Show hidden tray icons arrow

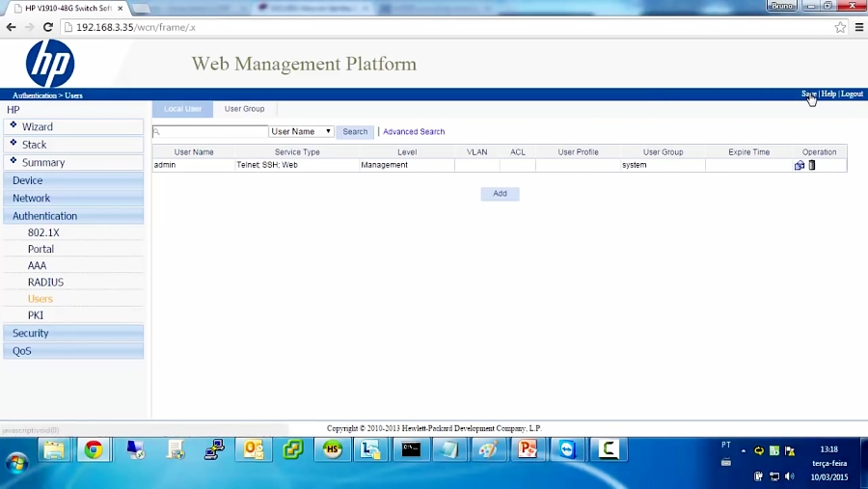pos(744,450)
